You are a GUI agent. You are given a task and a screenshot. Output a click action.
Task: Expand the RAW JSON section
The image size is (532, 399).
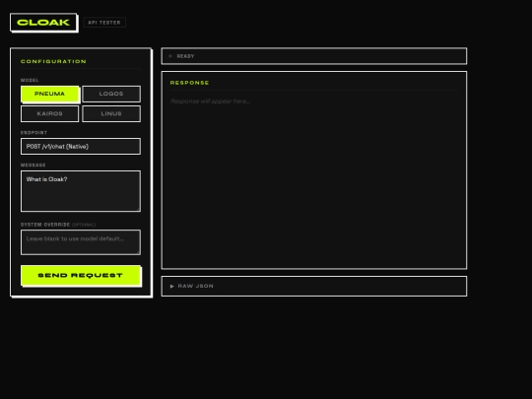(x=314, y=286)
